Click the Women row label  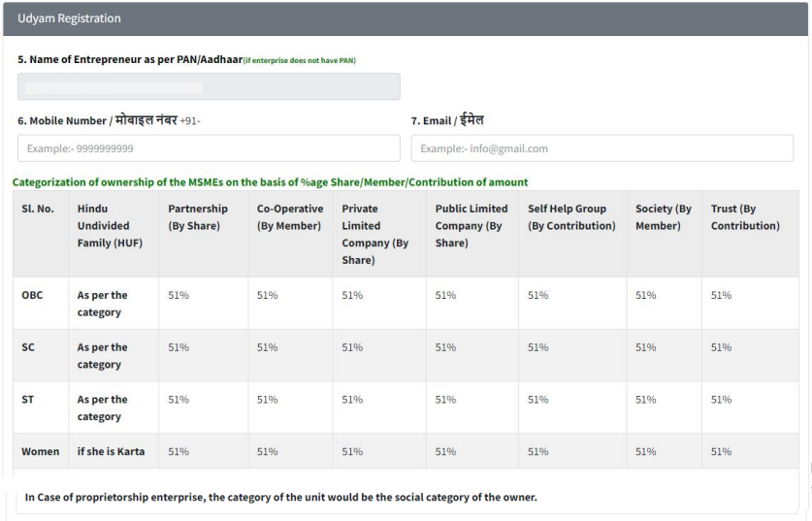tap(41, 451)
